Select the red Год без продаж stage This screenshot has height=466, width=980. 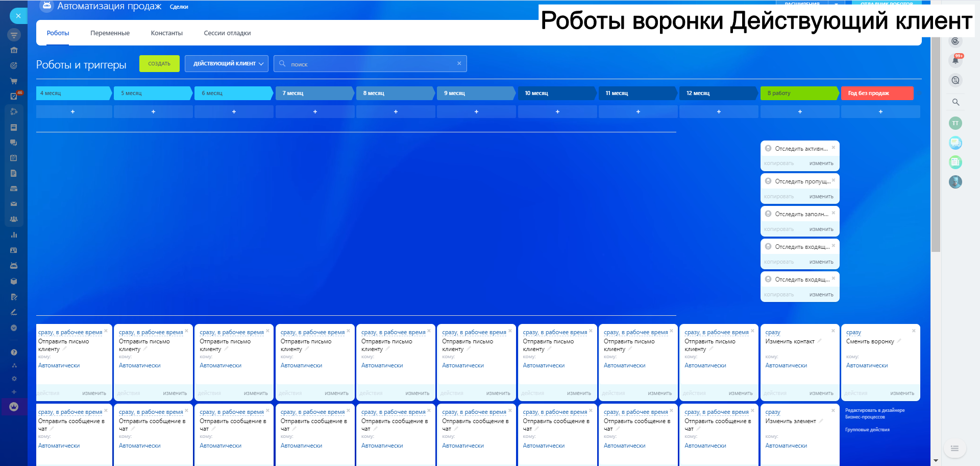click(x=876, y=93)
